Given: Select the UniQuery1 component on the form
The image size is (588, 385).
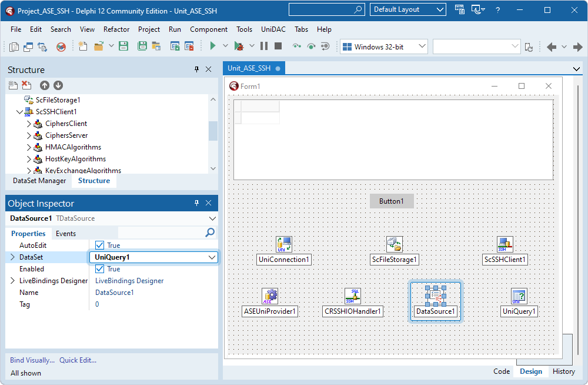Looking at the screenshot, I should click(x=519, y=296).
